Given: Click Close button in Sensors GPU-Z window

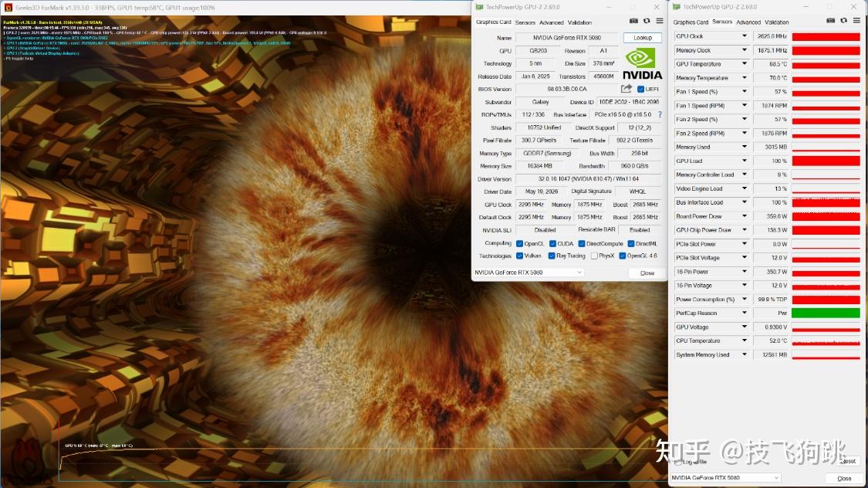Looking at the screenshot, I should pyautogui.click(x=844, y=479).
